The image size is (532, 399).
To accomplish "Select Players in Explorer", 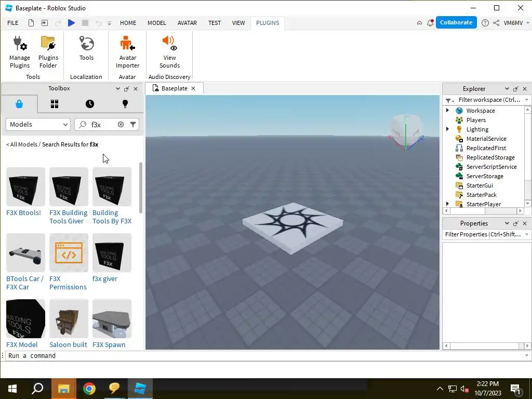I will 476,120.
